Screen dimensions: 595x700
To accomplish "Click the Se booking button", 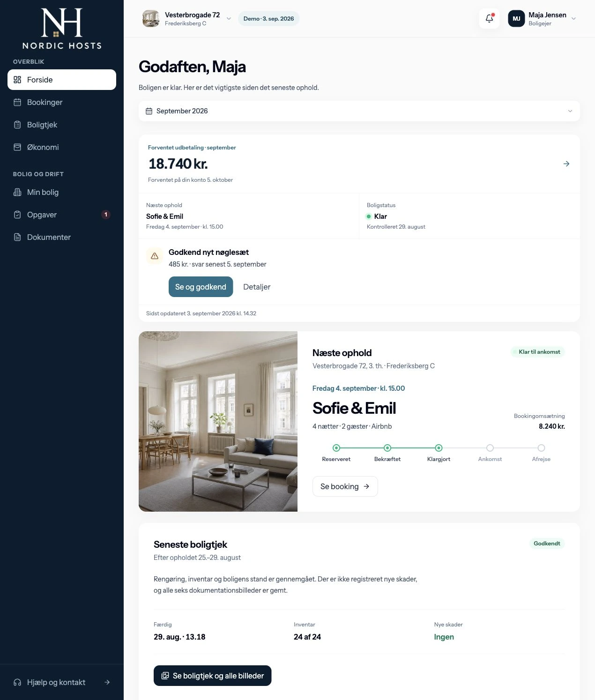I will click(345, 486).
